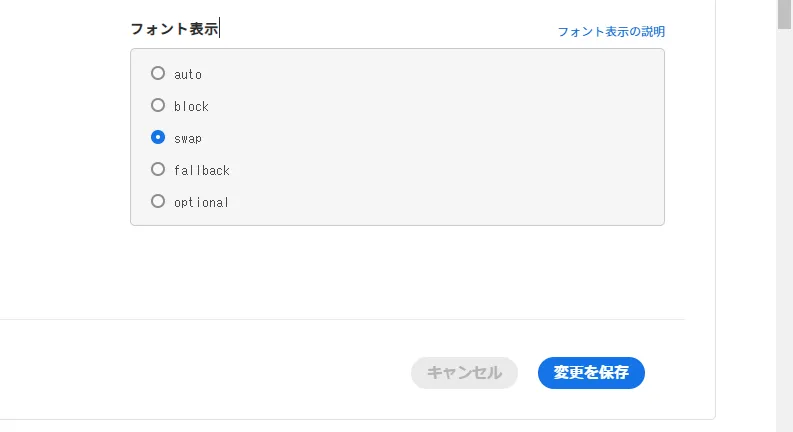Select the auto radio button
This screenshot has width=793, height=432.
coord(157,73)
